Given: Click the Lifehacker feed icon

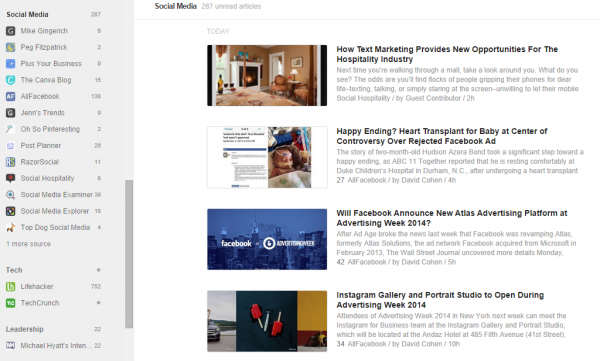Looking at the screenshot, I should [x=10, y=286].
